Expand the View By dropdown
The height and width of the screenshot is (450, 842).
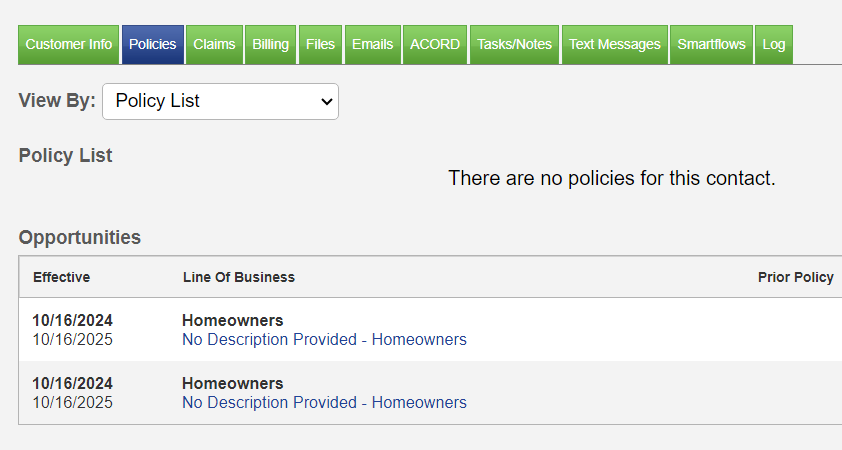pos(220,101)
